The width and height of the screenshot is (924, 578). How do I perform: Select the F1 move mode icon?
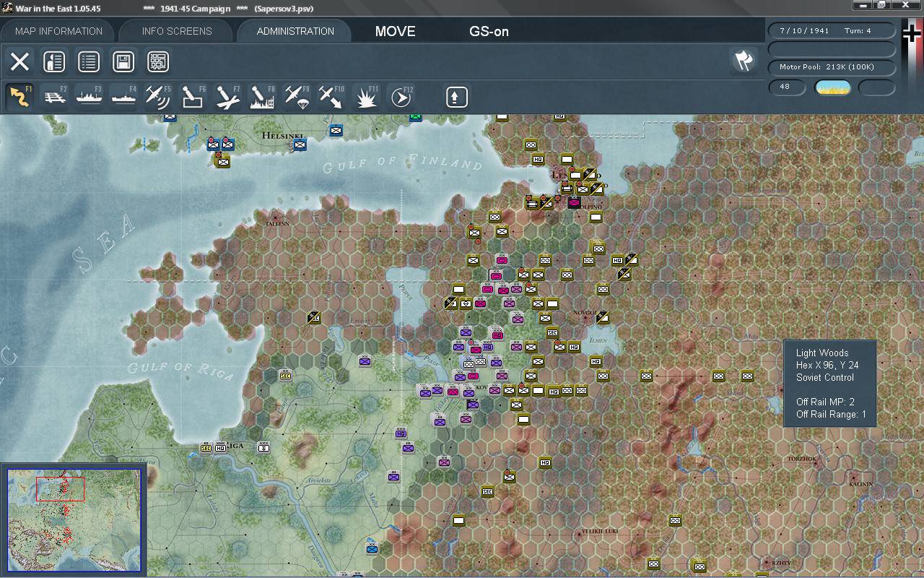[x=20, y=97]
